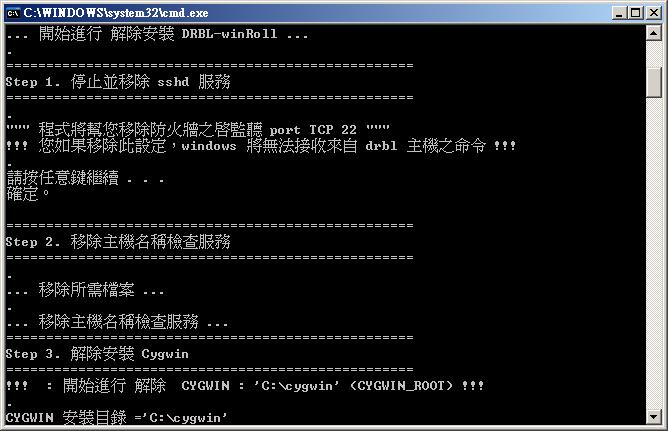Click the 確定 confirmation text

(23, 194)
